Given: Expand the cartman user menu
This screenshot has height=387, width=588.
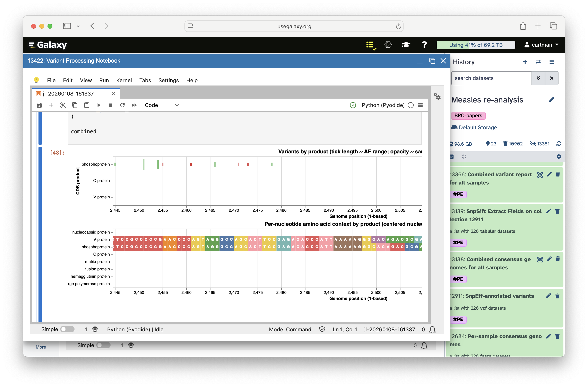Looking at the screenshot, I should tap(541, 45).
